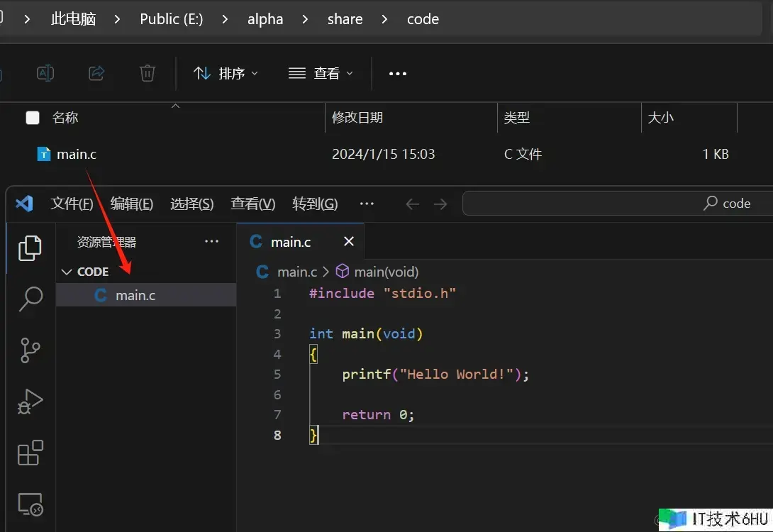The height and width of the screenshot is (532, 773).
Task: Open the Extensions view icon
Action: click(30, 453)
